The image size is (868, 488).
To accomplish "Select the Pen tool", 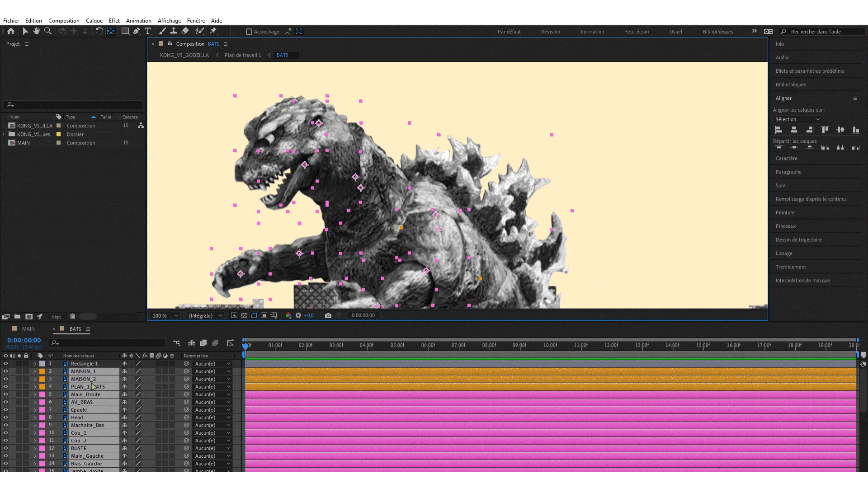I will (137, 31).
